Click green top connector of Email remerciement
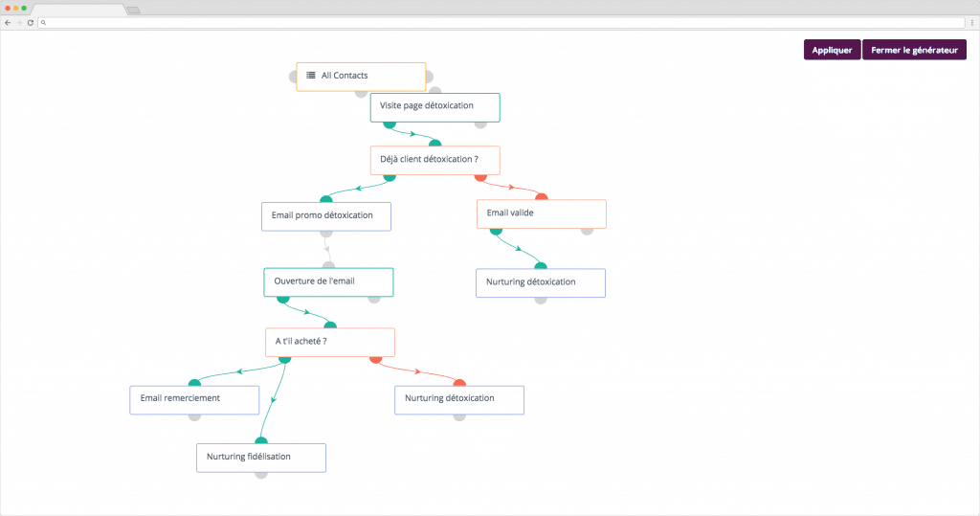 click(x=194, y=382)
